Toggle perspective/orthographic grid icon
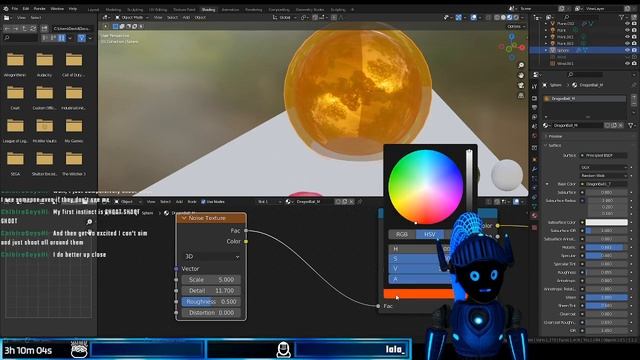 click(521, 96)
